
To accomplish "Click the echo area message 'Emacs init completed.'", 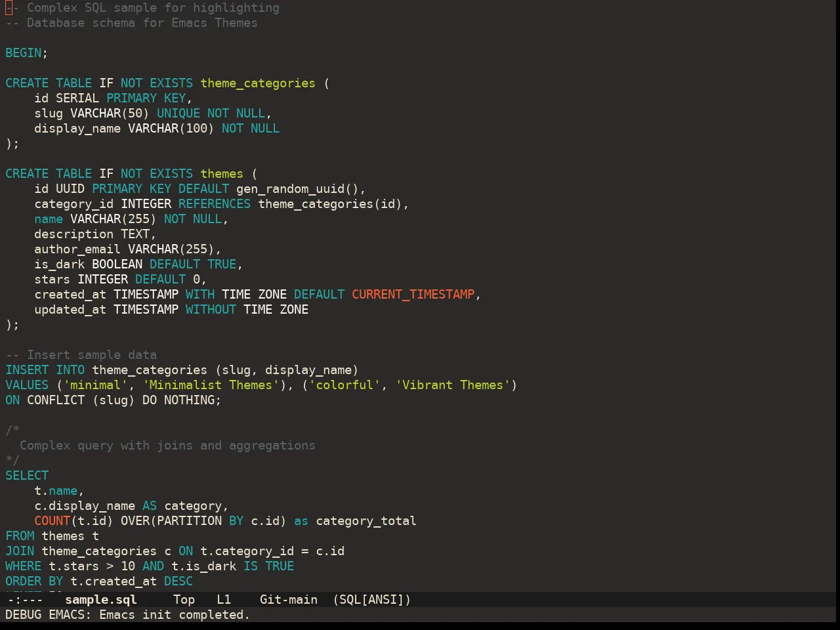I will pyautogui.click(x=175, y=615).
